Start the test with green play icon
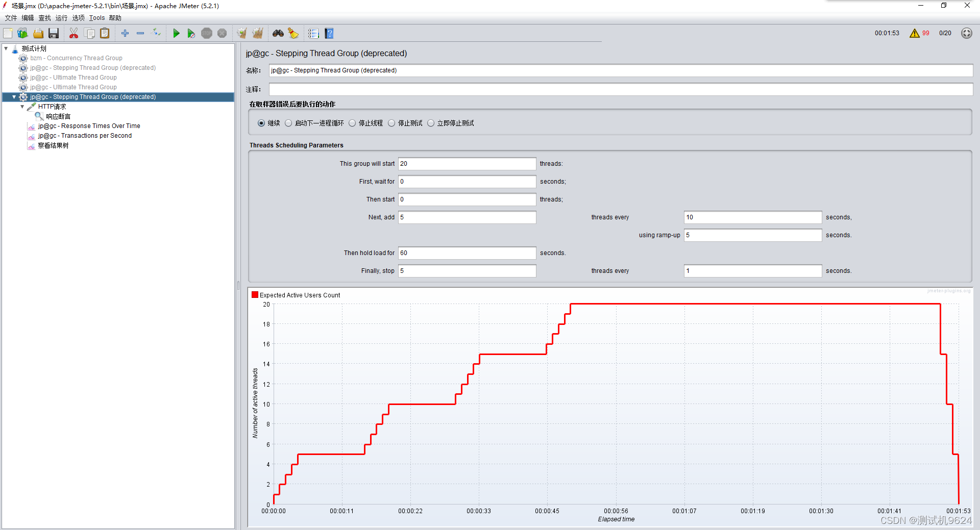Screen dimensions: 980x530 176,33
